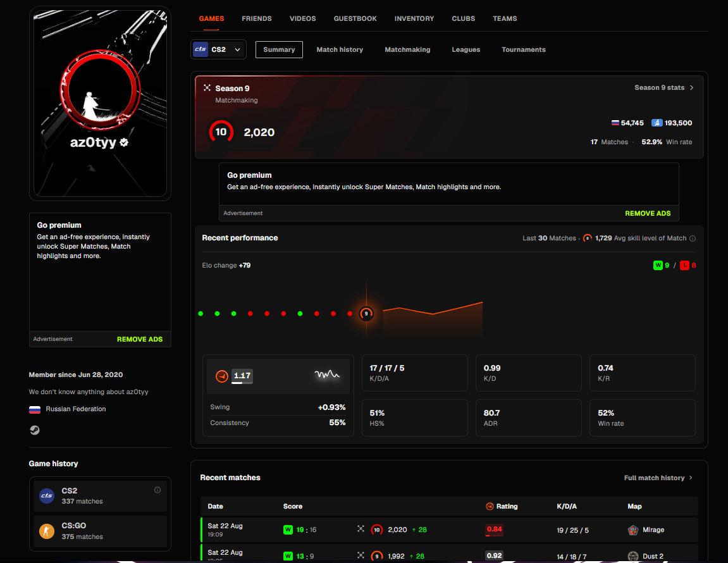Viewport: 728px width, 563px height.
Task: Select the level 9 marker on the Elo chart
Action: (x=366, y=314)
